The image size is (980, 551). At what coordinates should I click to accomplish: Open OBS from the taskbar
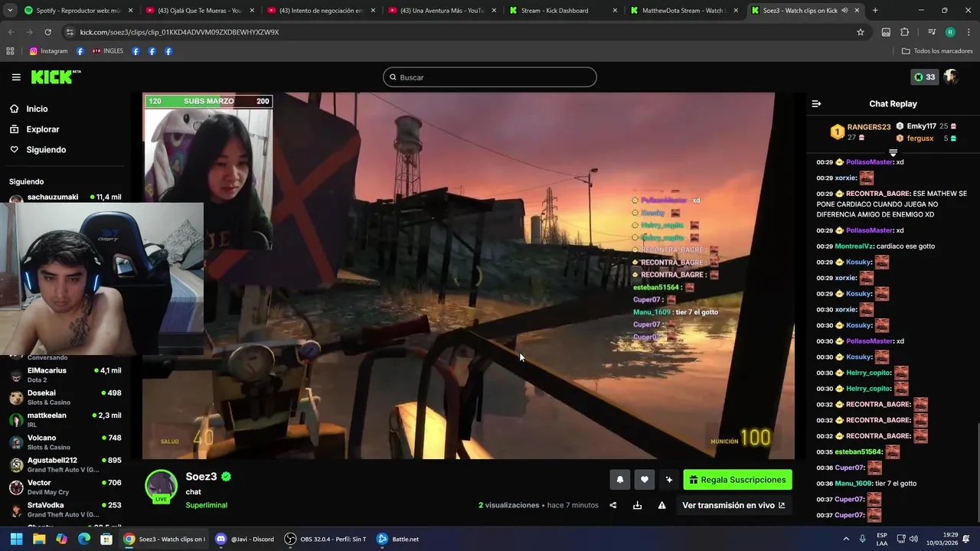(x=325, y=539)
